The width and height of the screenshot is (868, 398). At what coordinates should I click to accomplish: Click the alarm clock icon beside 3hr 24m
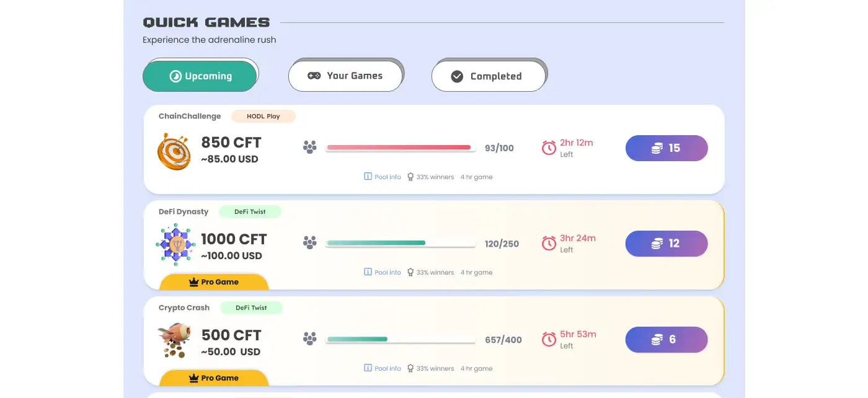[x=549, y=243]
